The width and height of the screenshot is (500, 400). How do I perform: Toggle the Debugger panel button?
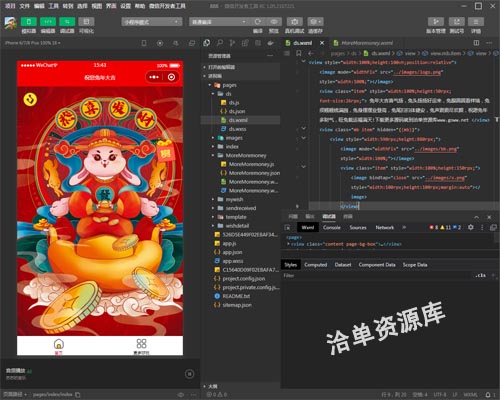point(67,22)
